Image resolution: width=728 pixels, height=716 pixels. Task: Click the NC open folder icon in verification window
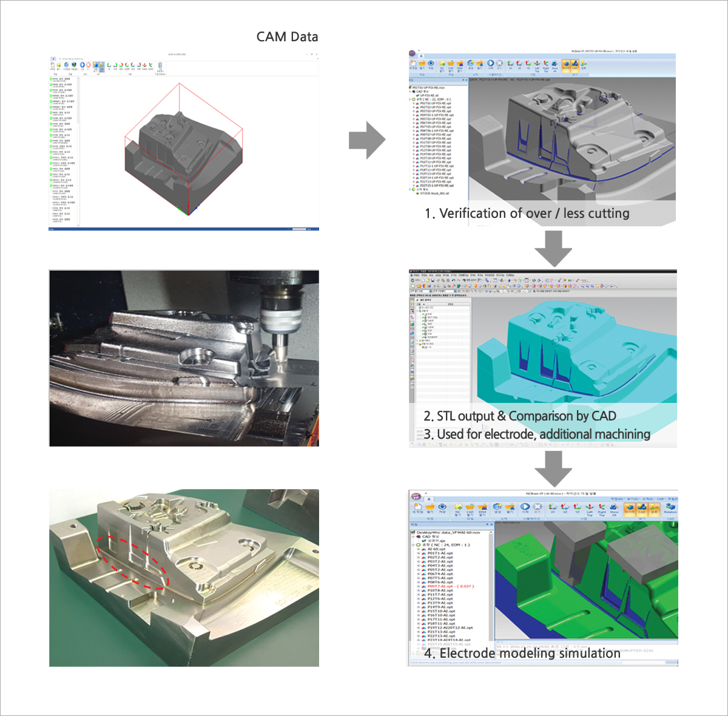pyautogui.click(x=442, y=64)
